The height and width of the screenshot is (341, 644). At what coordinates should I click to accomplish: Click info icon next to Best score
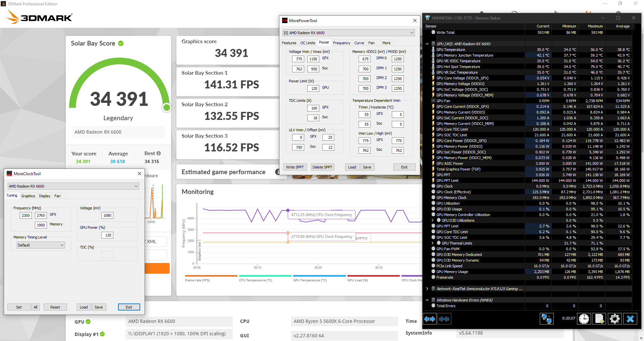point(159,153)
